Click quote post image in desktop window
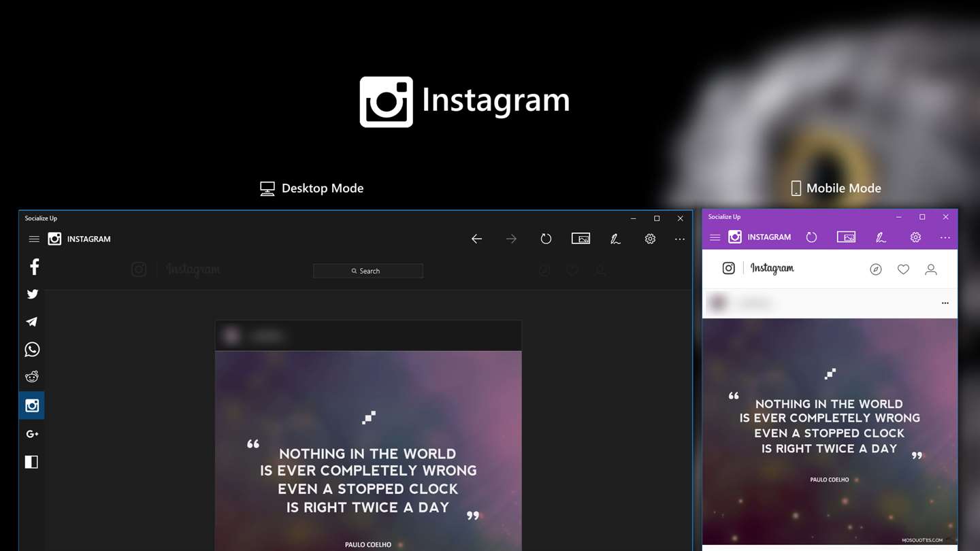Image resolution: width=980 pixels, height=551 pixels. coord(368,450)
